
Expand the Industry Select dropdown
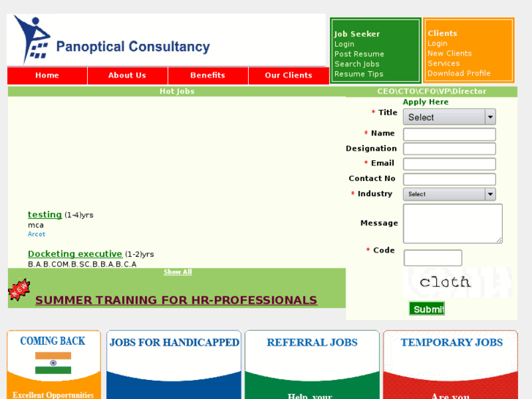point(449,194)
